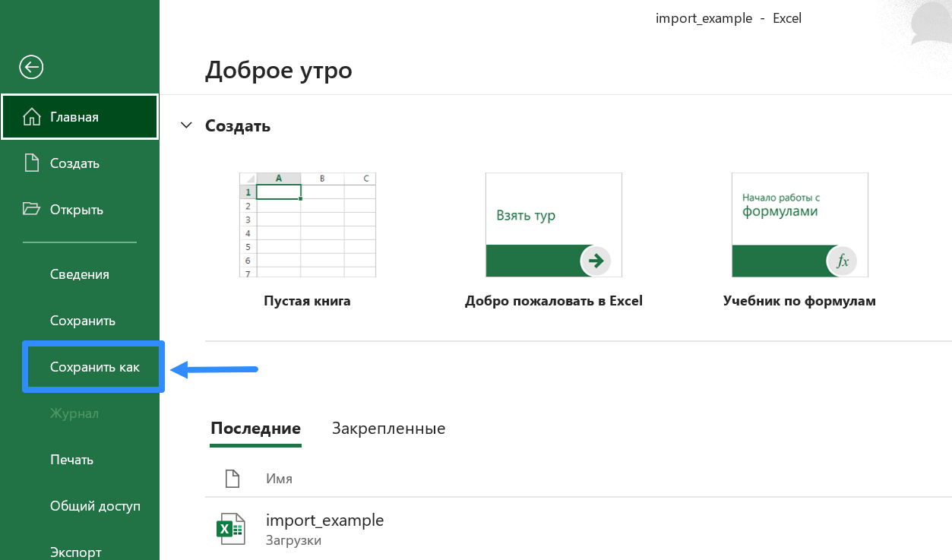Click the back arrow circle icon
Image resolution: width=952 pixels, height=560 pixels.
click(31, 68)
